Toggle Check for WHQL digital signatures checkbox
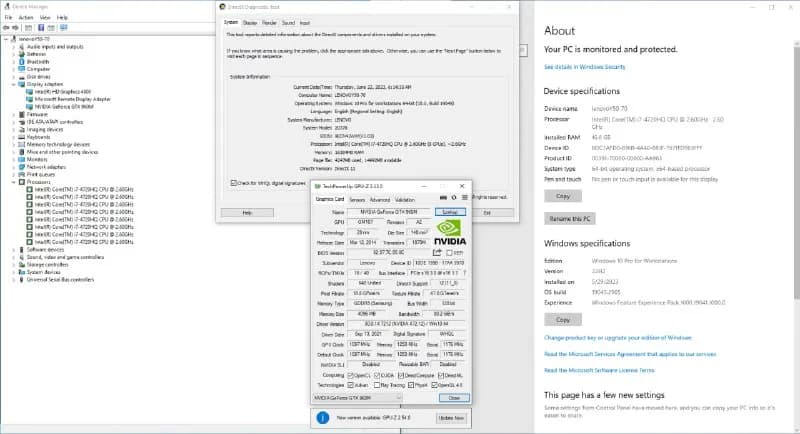Image resolution: width=800 pixels, height=434 pixels. point(234,183)
